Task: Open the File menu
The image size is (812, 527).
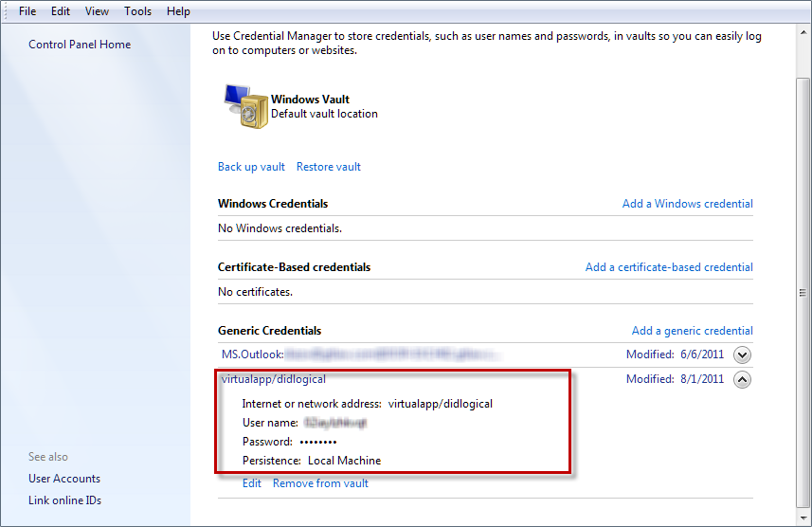Action: click(x=27, y=11)
